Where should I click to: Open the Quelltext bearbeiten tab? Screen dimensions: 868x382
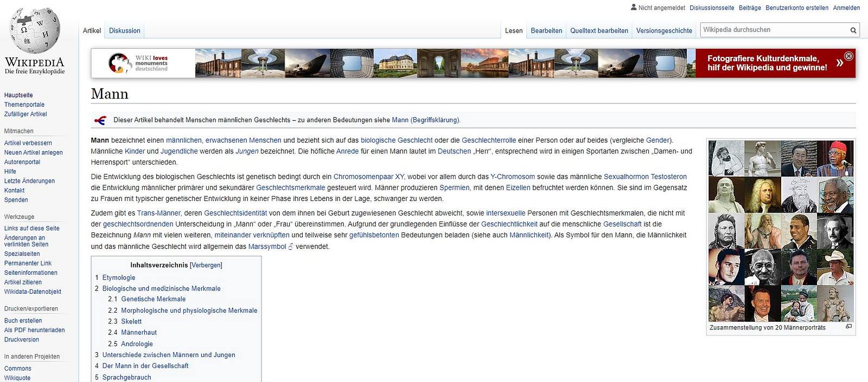[x=599, y=31]
